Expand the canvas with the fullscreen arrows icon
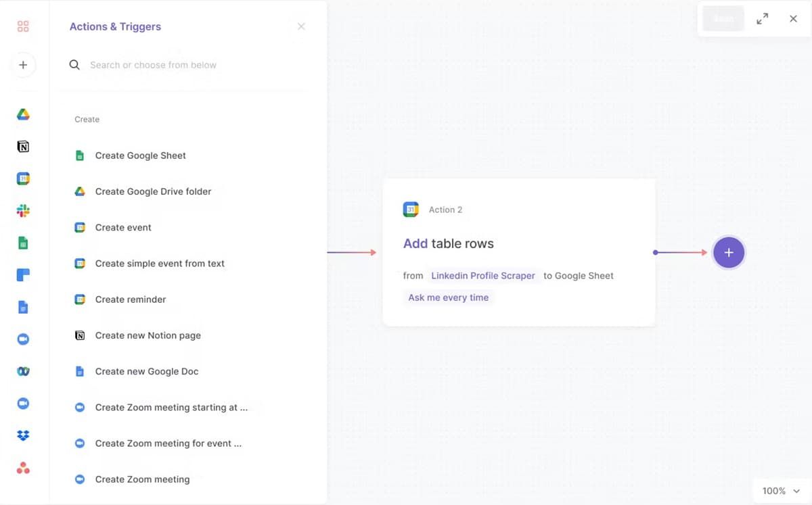The width and height of the screenshot is (812, 505). pyautogui.click(x=763, y=19)
